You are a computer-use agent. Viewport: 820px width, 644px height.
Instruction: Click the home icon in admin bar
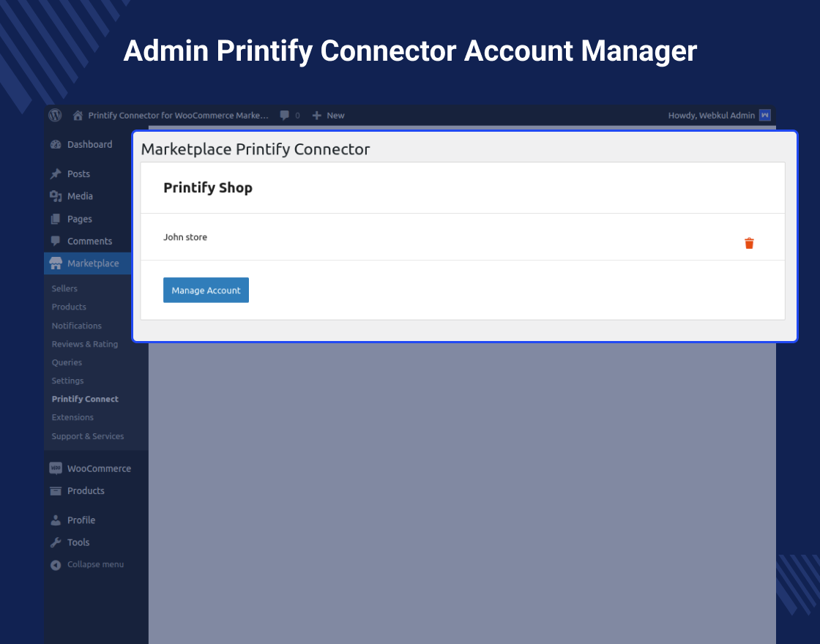tap(78, 116)
